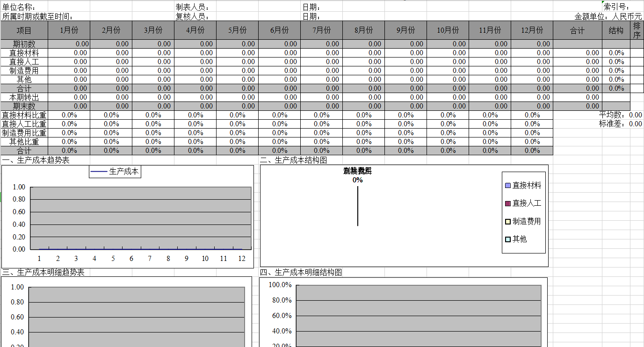Click the 7月份 column header
The width and height of the screenshot is (644, 347).
(321, 30)
